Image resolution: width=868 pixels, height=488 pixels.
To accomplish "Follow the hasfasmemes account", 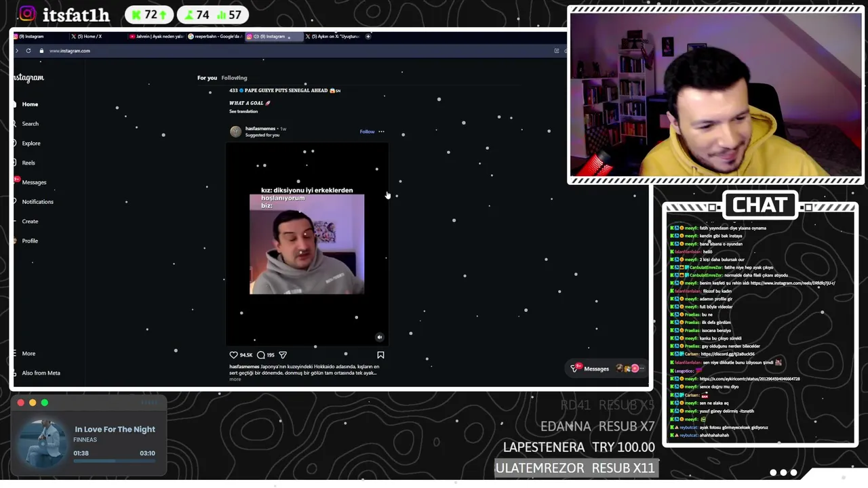I will (x=367, y=131).
